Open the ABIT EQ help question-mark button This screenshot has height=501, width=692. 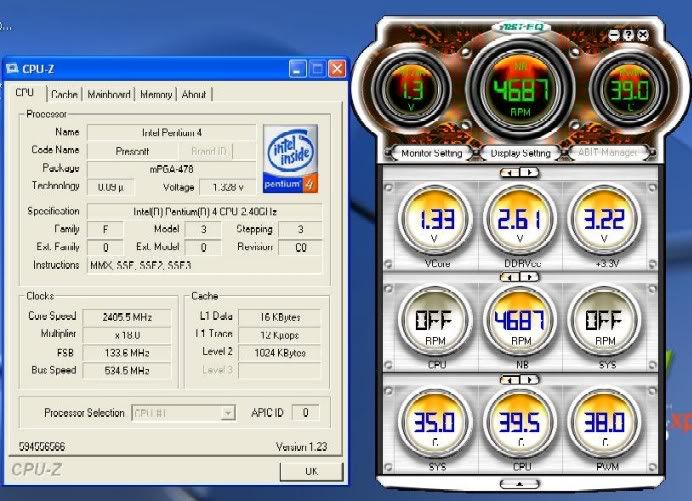pyautogui.click(x=628, y=35)
